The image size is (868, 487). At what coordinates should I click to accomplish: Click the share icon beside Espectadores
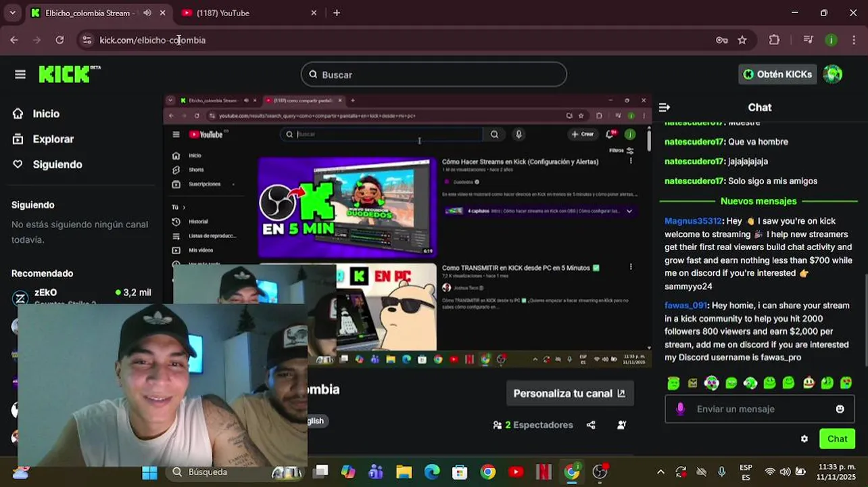[x=591, y=425]
